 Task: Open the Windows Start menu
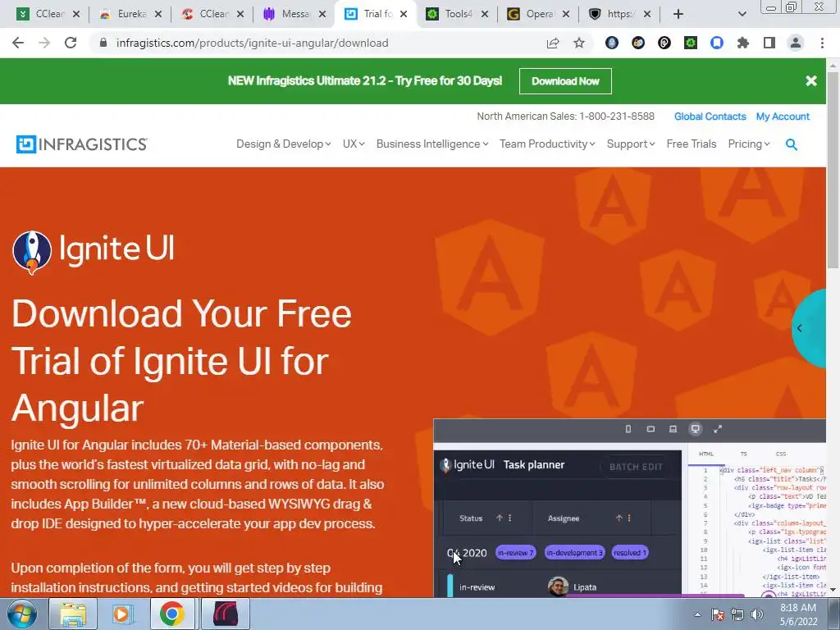(x=21, y=614)
